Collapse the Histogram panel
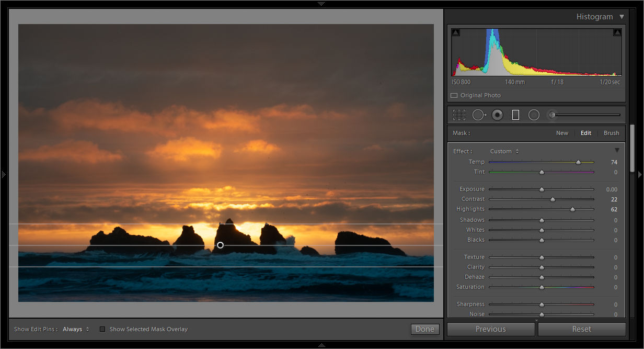Viewport: 644px width, 349px height. [x=622, y=16]
